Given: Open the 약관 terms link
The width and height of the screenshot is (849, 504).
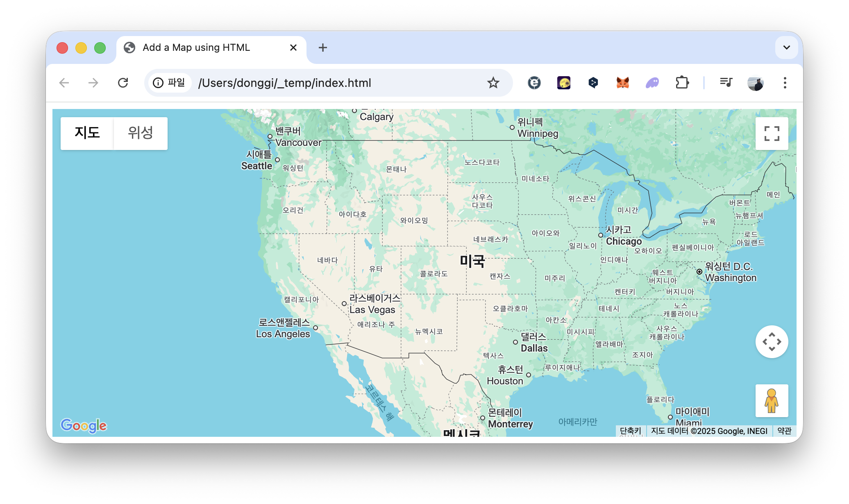Looking at the screenshot, I should pyautogui.click(x=784, y=431).
